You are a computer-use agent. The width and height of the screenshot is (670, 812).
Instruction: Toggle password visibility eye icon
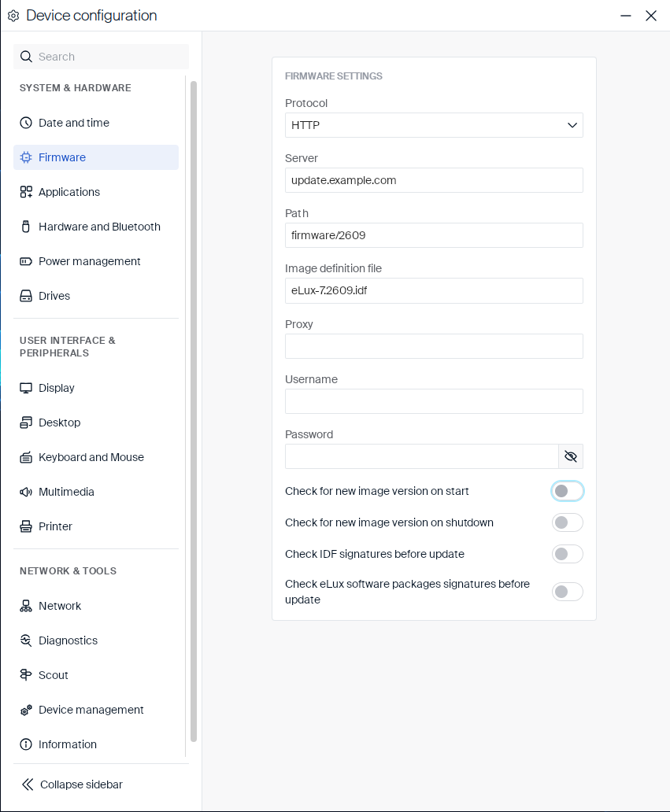[571, 456]
